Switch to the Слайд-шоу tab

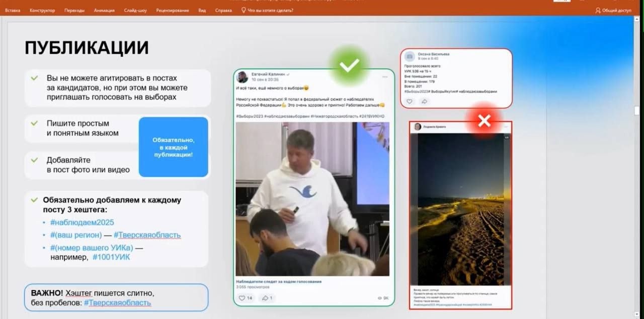(x=135, y=10)
